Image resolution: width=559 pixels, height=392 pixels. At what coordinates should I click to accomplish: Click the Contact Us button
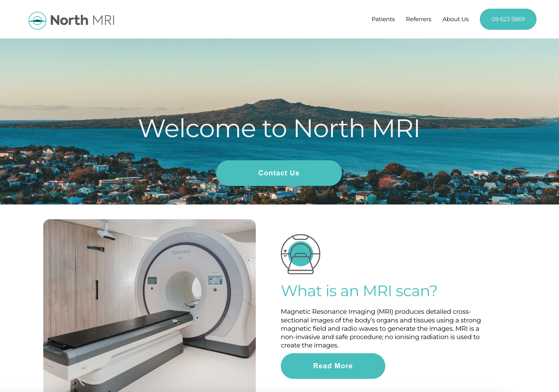(279, 173)
